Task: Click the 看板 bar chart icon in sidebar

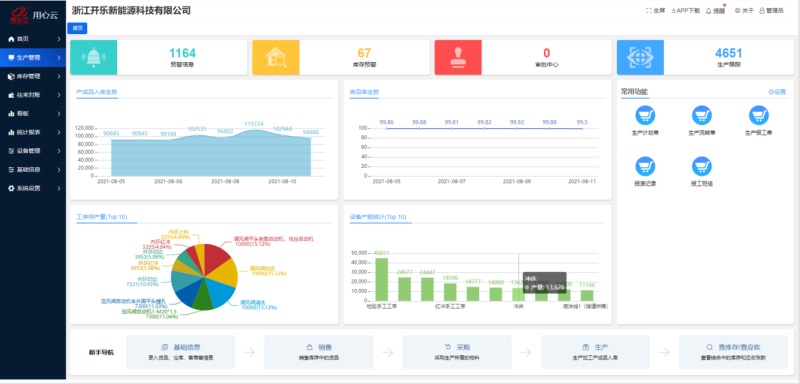Action: [11, 114]
